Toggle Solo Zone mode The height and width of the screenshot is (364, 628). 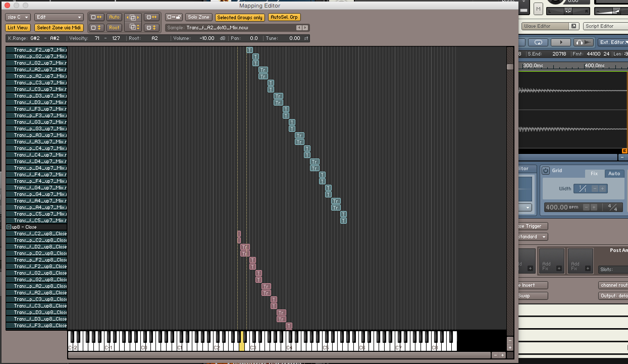[x=198, y=17]
